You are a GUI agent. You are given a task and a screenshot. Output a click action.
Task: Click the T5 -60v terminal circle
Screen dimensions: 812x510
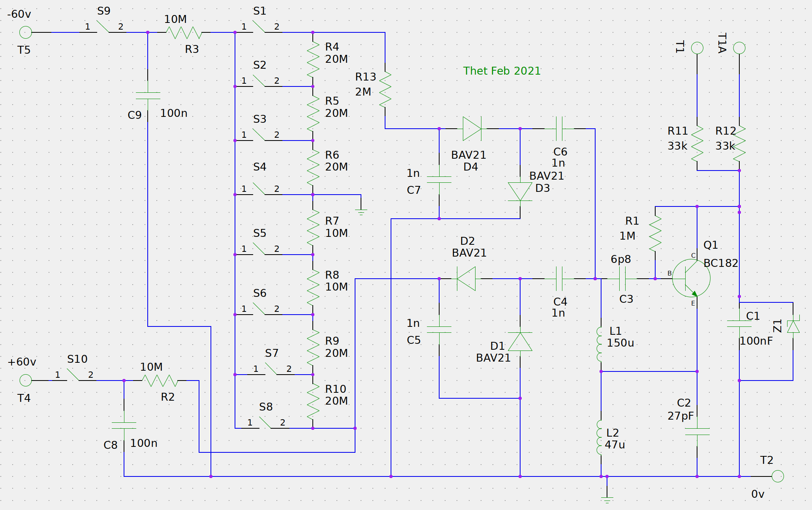coord(26,32)
